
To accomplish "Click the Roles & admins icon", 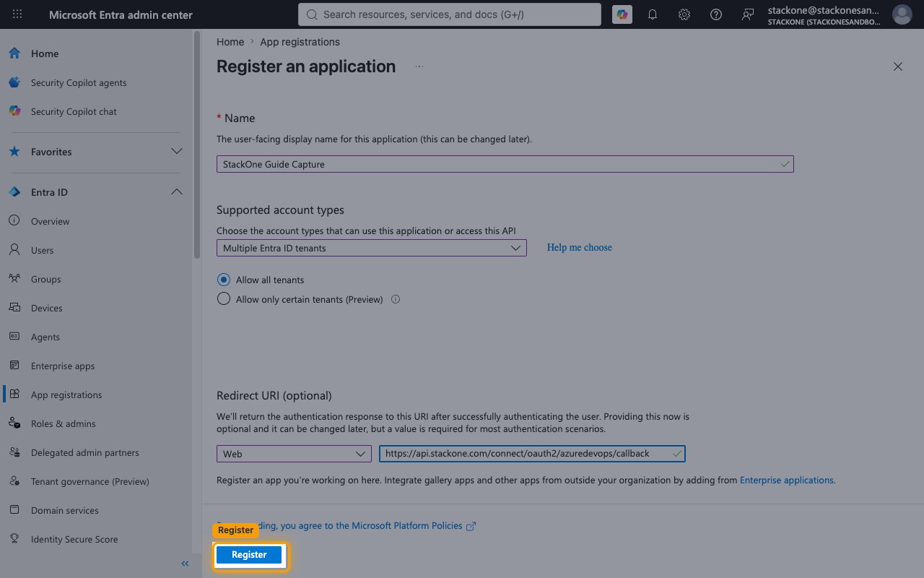I will point(14,423).
